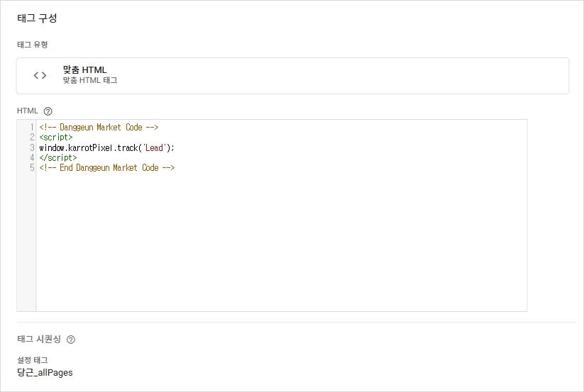Image resolution: width=584 pixels, height=392 pixels.
Task: Click the 설정 태그 label
Action: coord(33,360)
